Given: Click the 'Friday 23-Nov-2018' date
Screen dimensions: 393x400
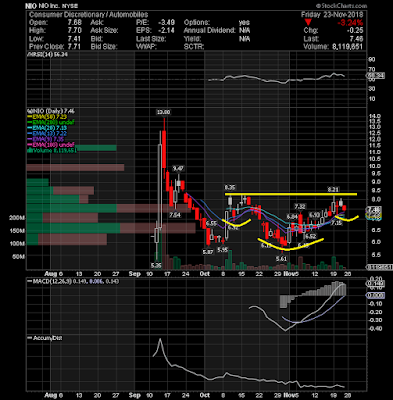Looking at the screenshot, I should [332, 14].
